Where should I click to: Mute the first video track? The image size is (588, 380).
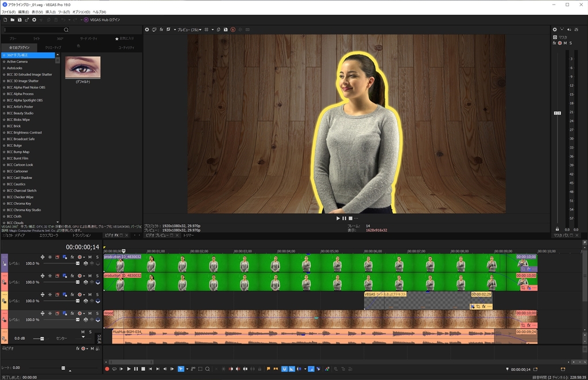click(90, 257)
